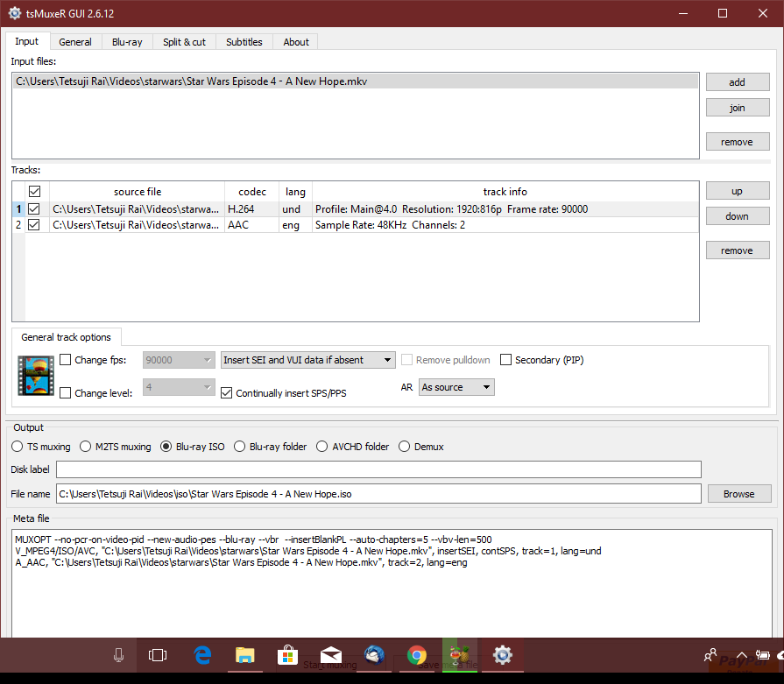Launch Microsoft Edge from the taskbar
This screenshot has height=684, width=784.
202,655
